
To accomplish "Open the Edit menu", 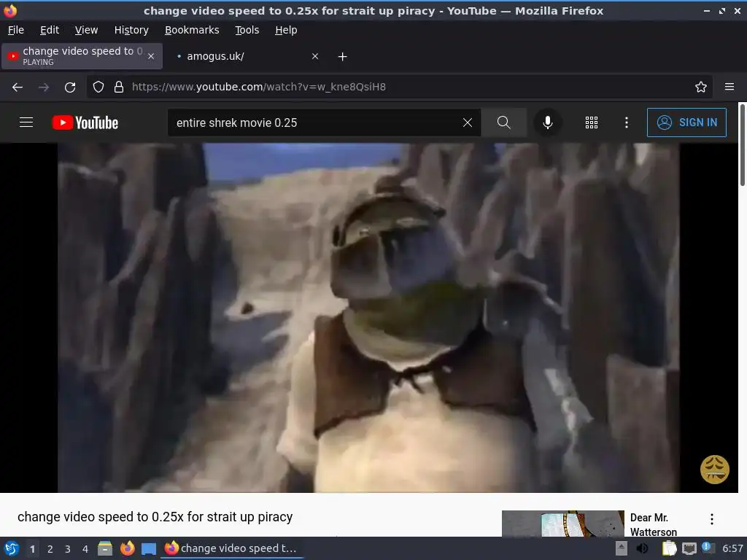I will tap(50, 30).
